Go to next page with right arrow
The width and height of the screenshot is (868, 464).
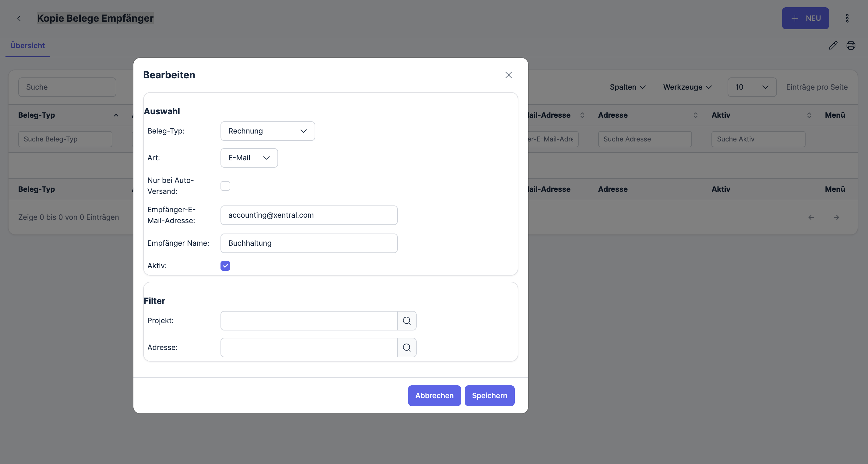(836, 217)
